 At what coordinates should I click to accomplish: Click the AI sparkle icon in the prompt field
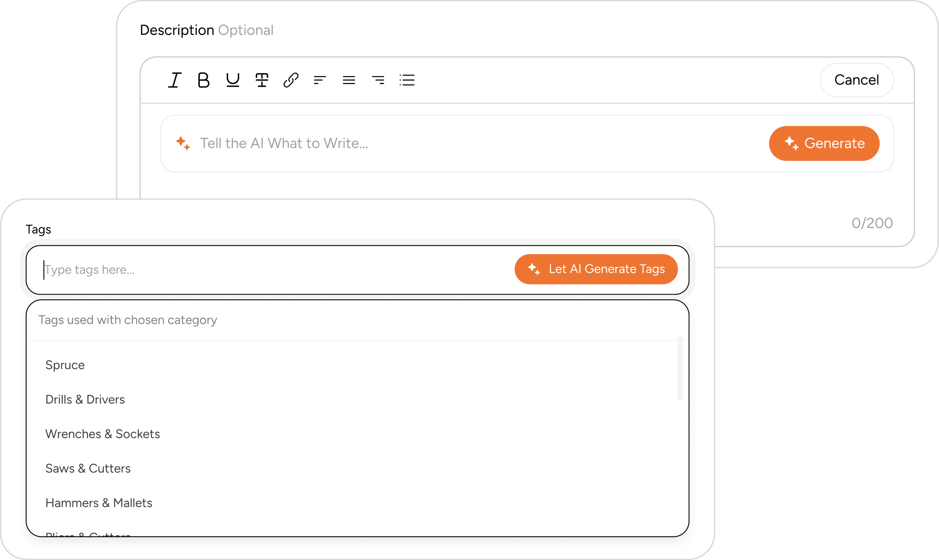(184, 143)
